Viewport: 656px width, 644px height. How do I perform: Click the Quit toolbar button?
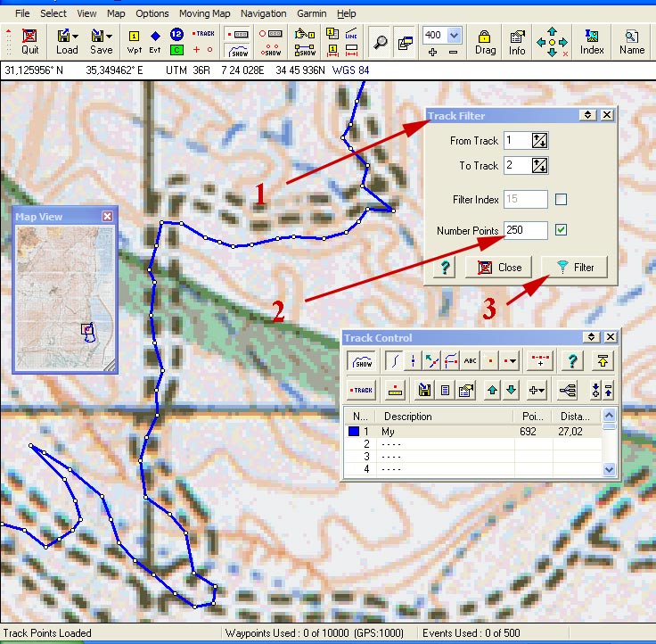pos(29,42)
